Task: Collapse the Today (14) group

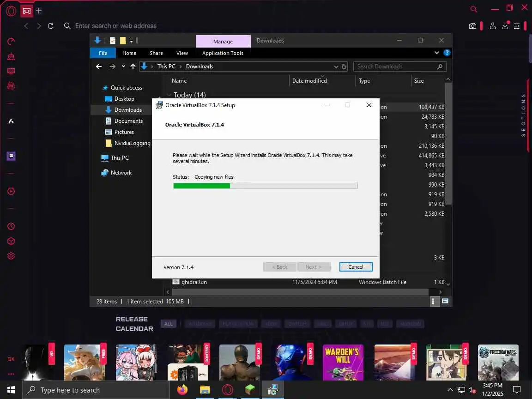Action: point(169,95)
